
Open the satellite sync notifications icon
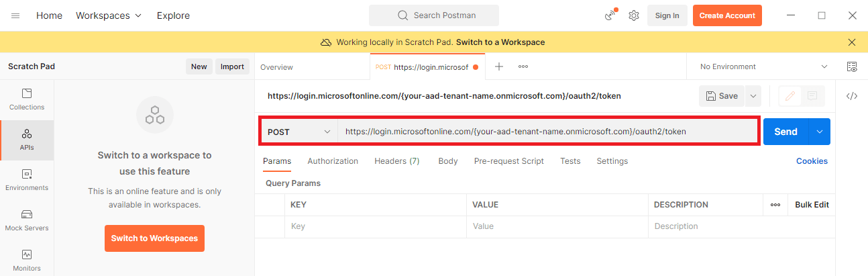[x=610, y=15]
